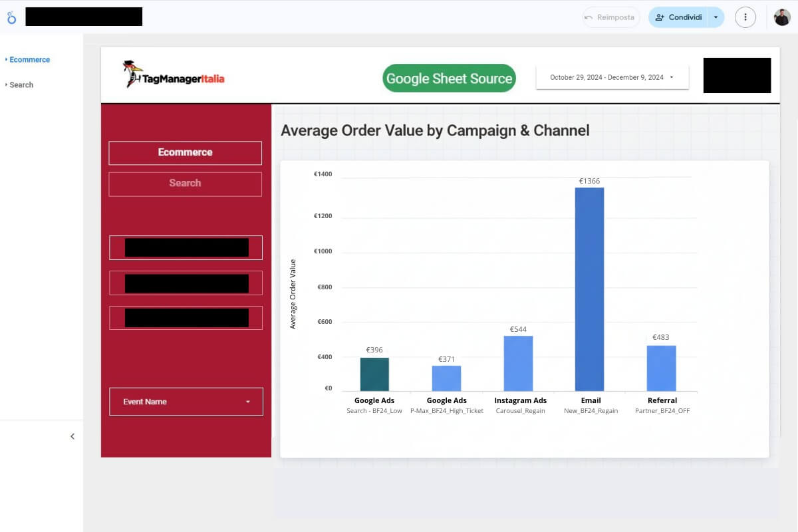Click the green Google Sheet Source badge
Image resolution: width=798 pixels, height=532 pixels.
(x=449, y=78)
